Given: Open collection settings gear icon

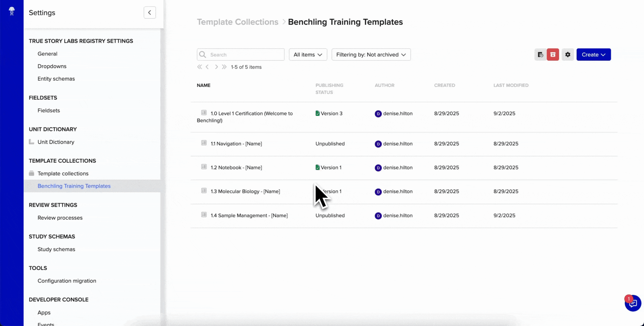Looking at the screenshot, I should coord(568,55).
